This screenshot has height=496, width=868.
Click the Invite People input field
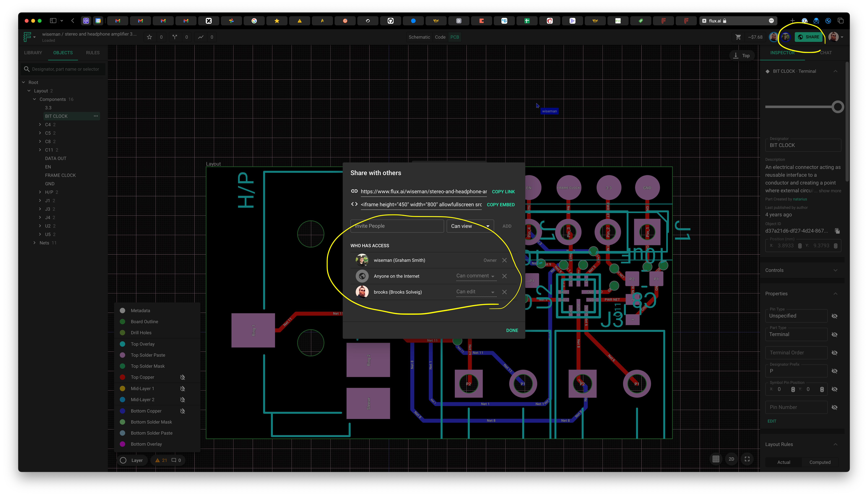(397, 226)
